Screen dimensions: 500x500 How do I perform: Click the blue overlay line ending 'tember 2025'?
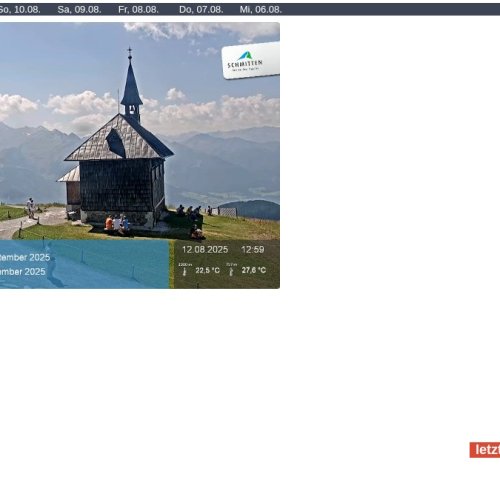click(25, 257)
